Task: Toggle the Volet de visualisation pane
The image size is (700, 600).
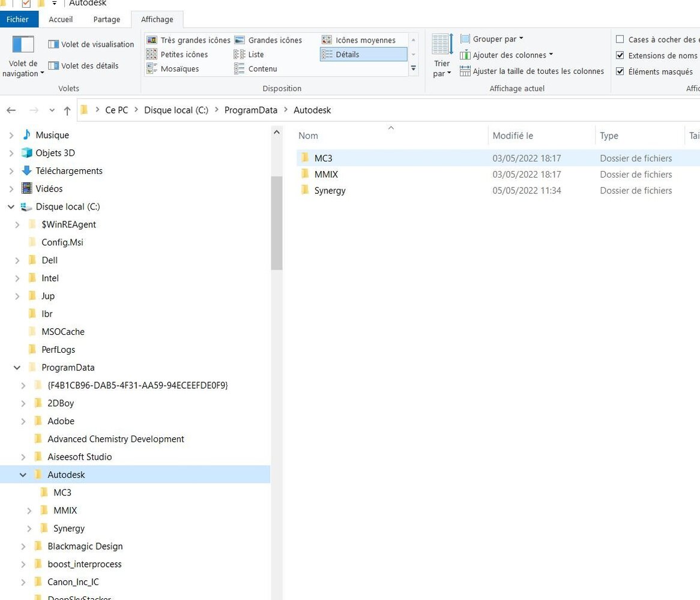Action: [91, 44]
